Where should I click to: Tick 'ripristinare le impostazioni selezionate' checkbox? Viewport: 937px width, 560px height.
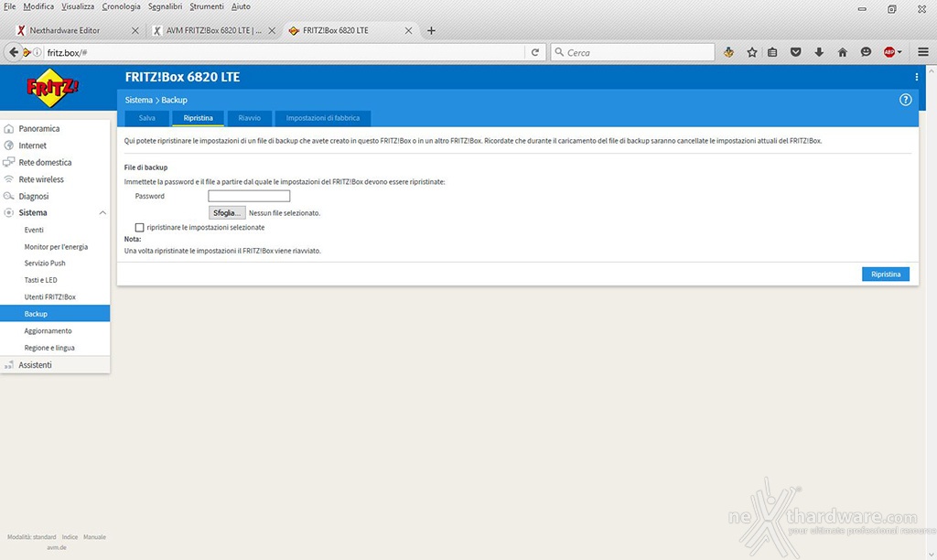click(139, 228)
